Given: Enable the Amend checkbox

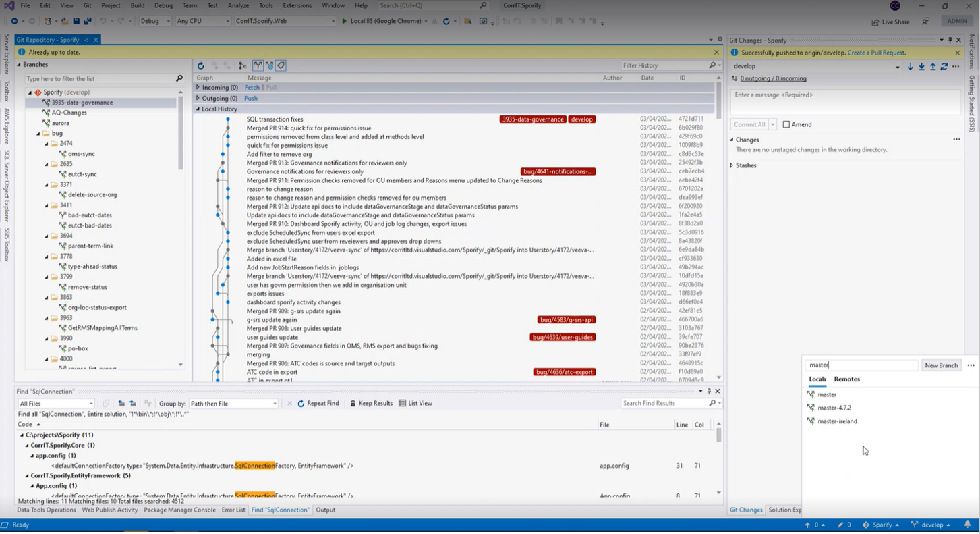Looking at the screenshot, I should pos(786,124).
